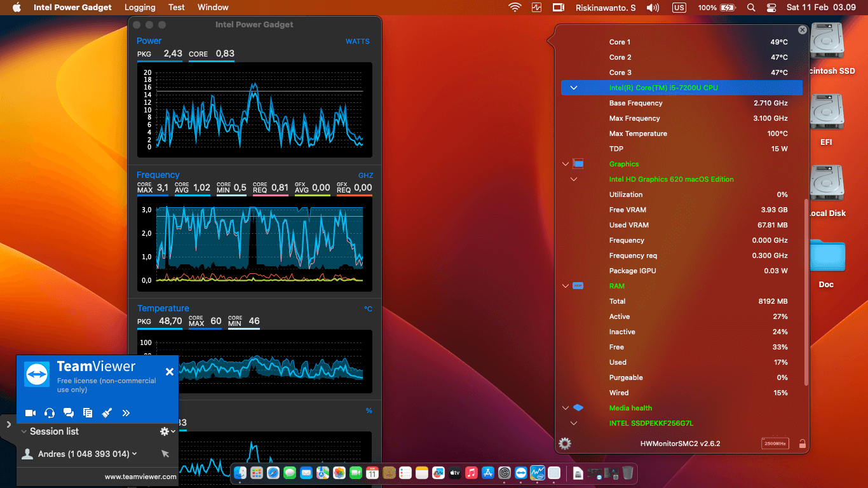Screen dimensions: 868x488
Task: Click the Frequency heading in Intel Power Gadget
Action: (x=158, y=175)
